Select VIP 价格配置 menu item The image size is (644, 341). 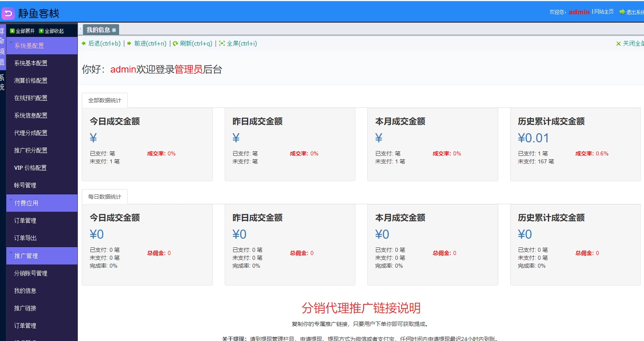(31, 168)
